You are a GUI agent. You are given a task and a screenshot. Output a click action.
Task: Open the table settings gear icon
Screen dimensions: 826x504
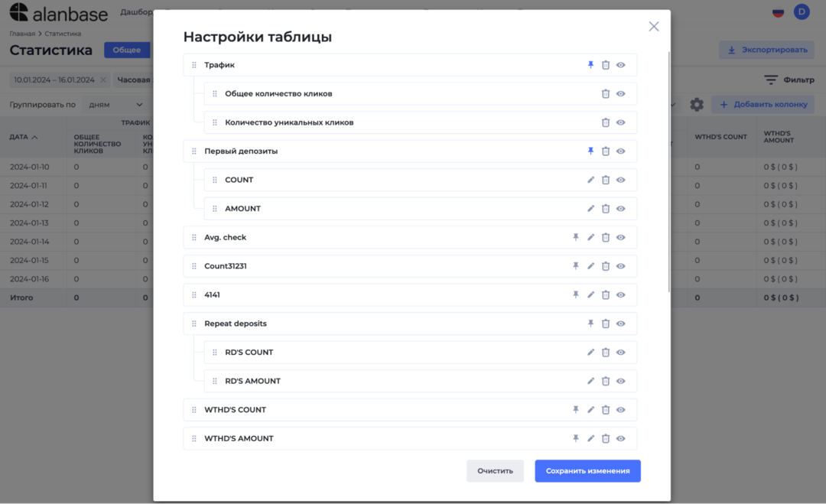click(x=696, y=105)
